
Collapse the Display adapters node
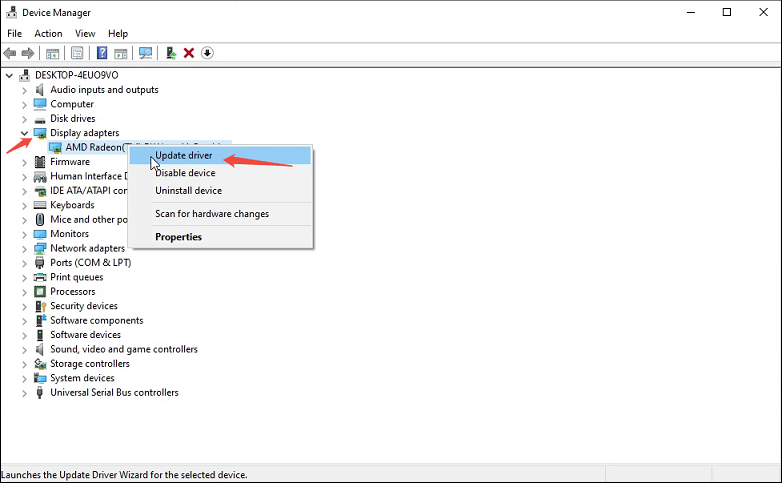(x=24, y=133)
